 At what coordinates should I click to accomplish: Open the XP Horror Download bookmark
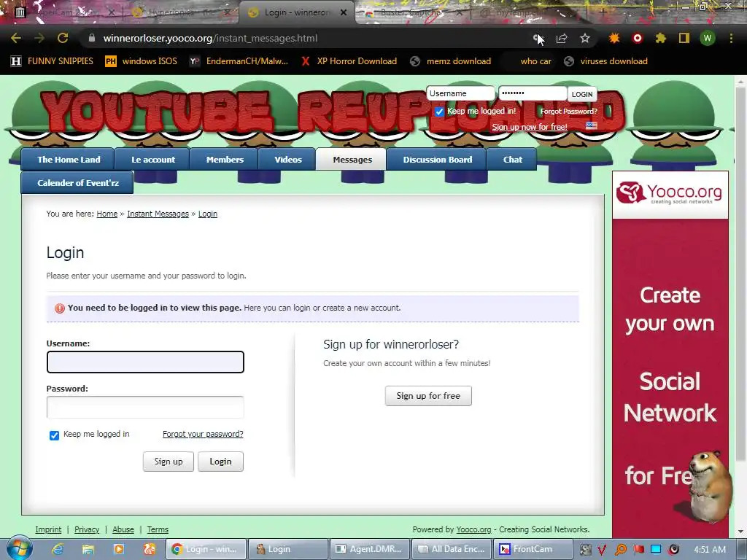pos(349,61)
